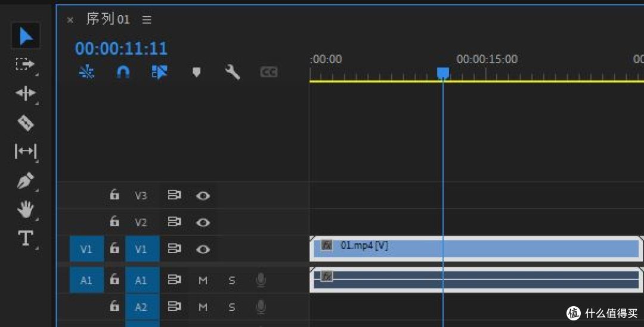Enable voice-over record on A2

point(261,307)
